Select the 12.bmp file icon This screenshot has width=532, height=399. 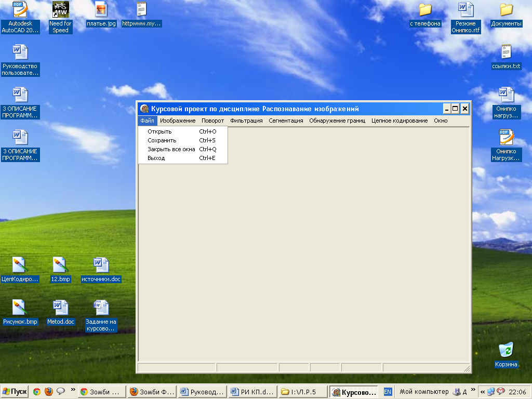[x=60, y=270]
